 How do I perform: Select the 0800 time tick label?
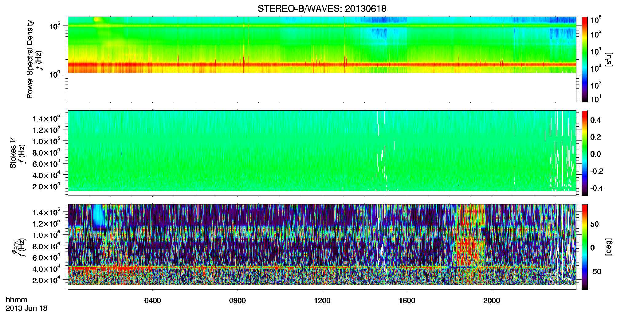tap(238, 301)
